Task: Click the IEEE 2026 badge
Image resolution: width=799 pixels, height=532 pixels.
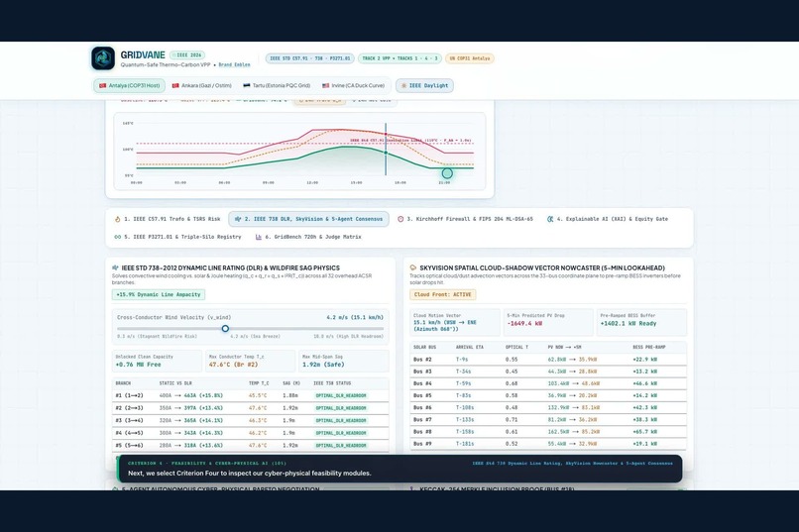Action: pyautogui.click(x=187, y=54)
